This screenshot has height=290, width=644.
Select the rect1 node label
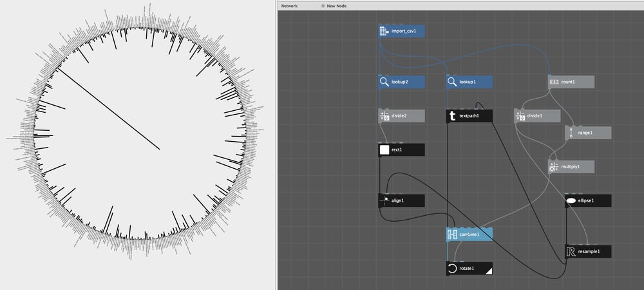[x=397, y=150]
